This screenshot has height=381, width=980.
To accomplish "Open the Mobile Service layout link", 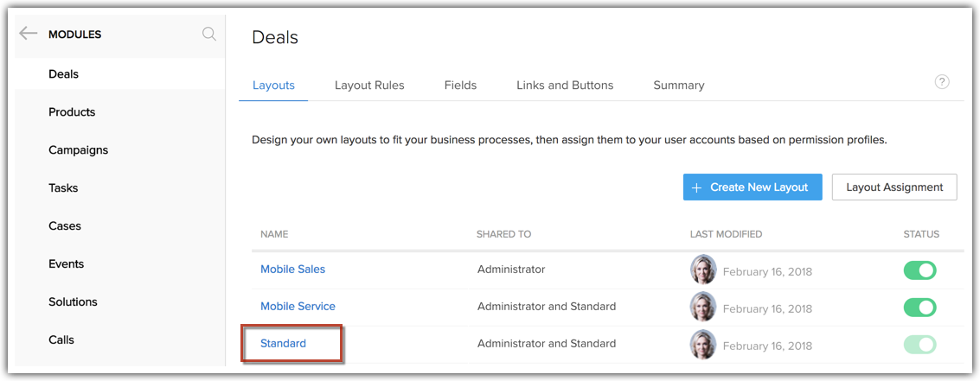I will point(298,306).
